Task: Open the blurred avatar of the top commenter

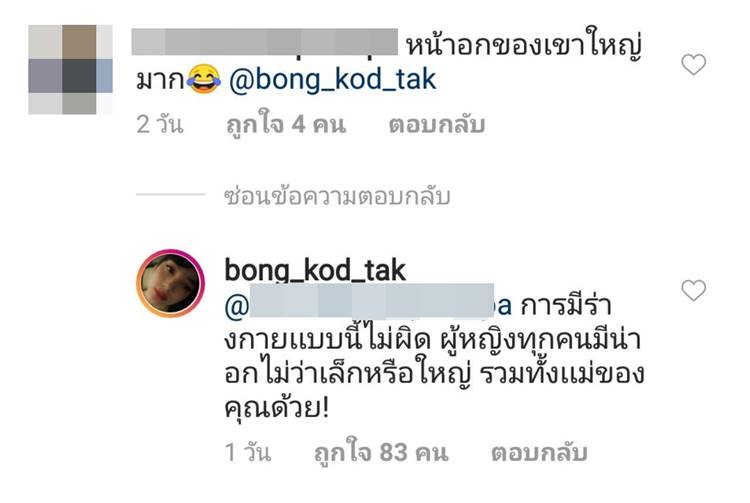Action: point(70,69)
